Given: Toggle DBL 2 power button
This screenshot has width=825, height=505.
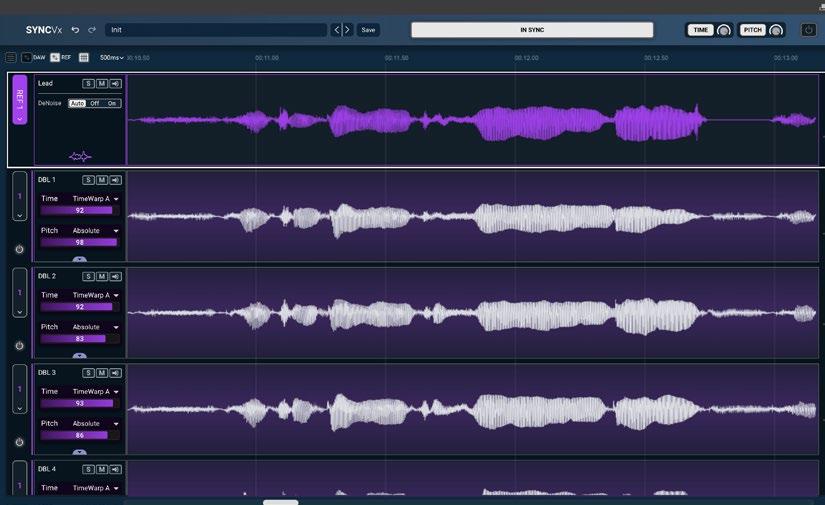Looking at the screenshot, I should [x=19, y=346].
